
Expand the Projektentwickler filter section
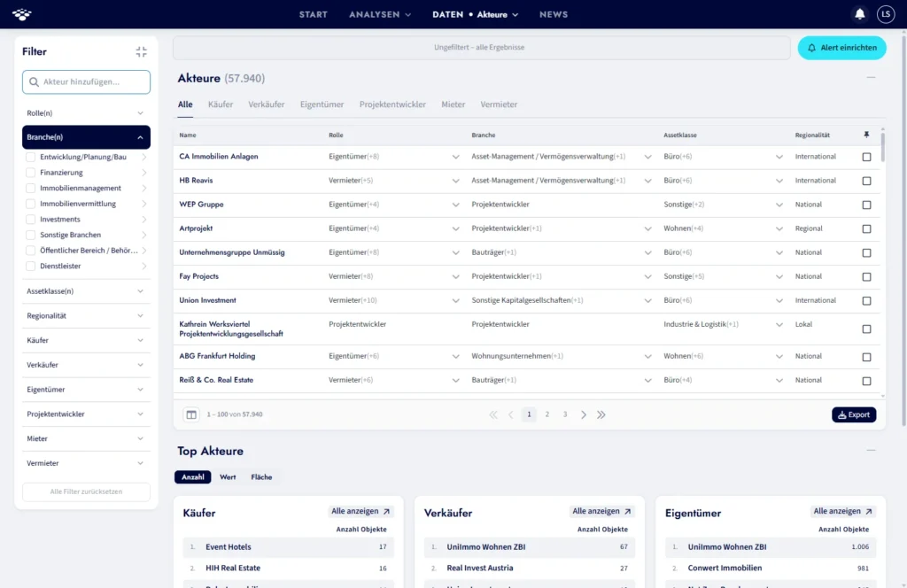86,414
